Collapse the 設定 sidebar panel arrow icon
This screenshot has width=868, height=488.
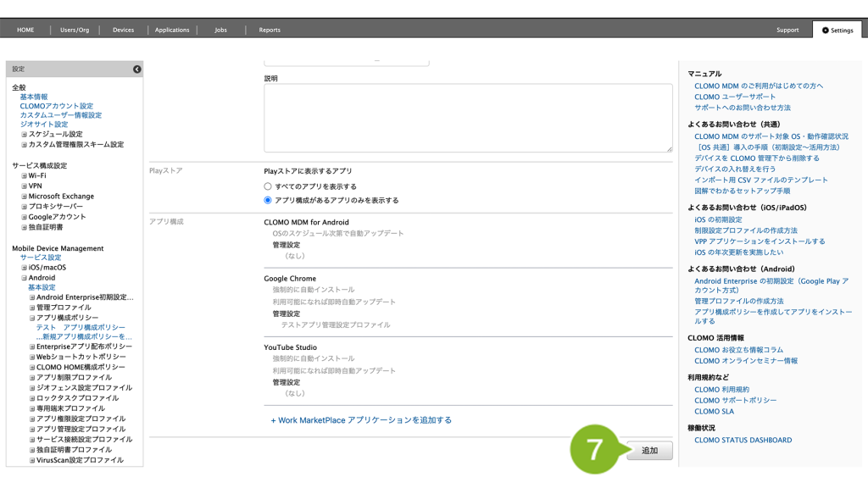(136, 69)
